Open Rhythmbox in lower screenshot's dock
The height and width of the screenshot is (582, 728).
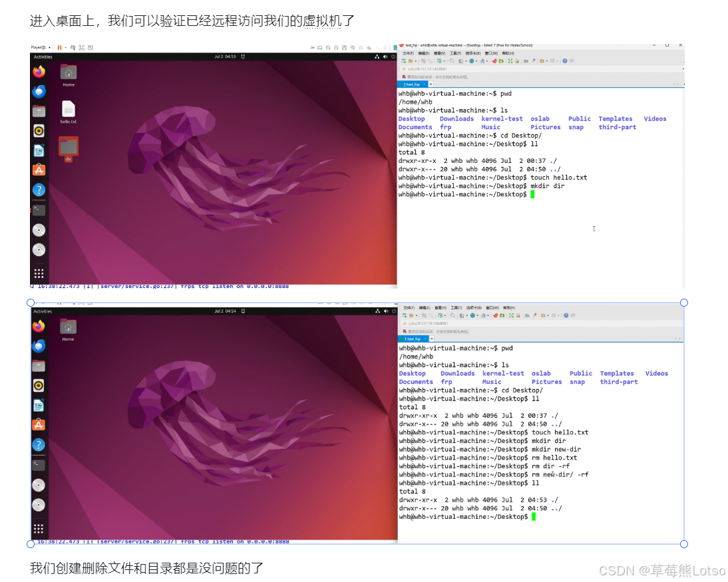pos(39,386)
